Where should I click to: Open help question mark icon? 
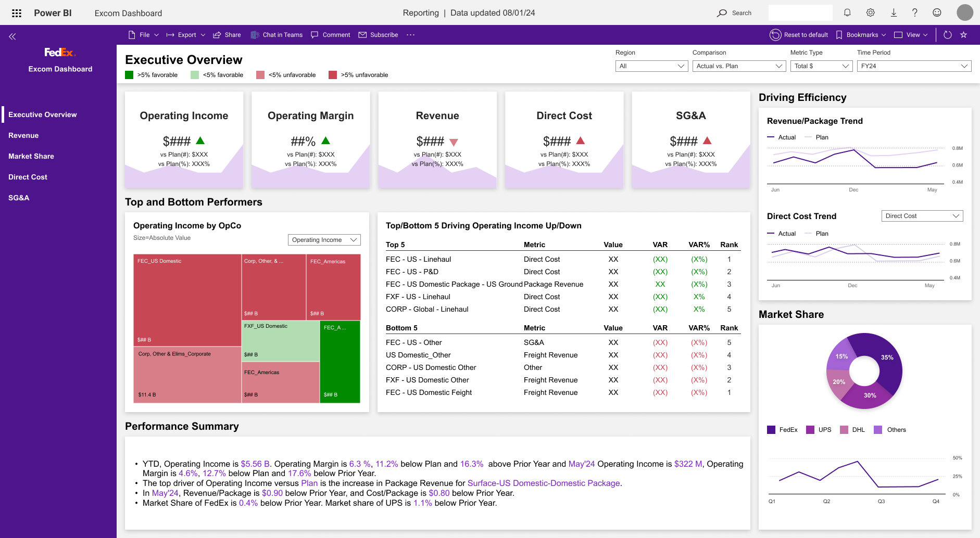coord(914,13)
